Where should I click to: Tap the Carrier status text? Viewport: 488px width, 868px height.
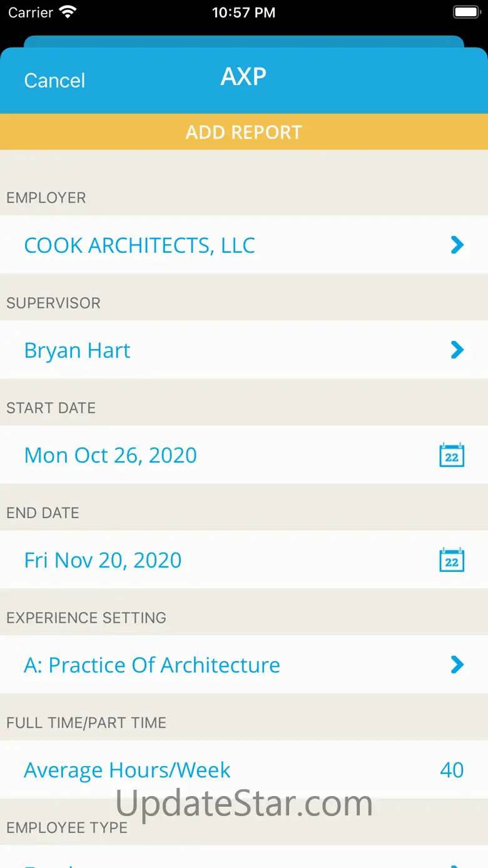[x=31, y=13]
